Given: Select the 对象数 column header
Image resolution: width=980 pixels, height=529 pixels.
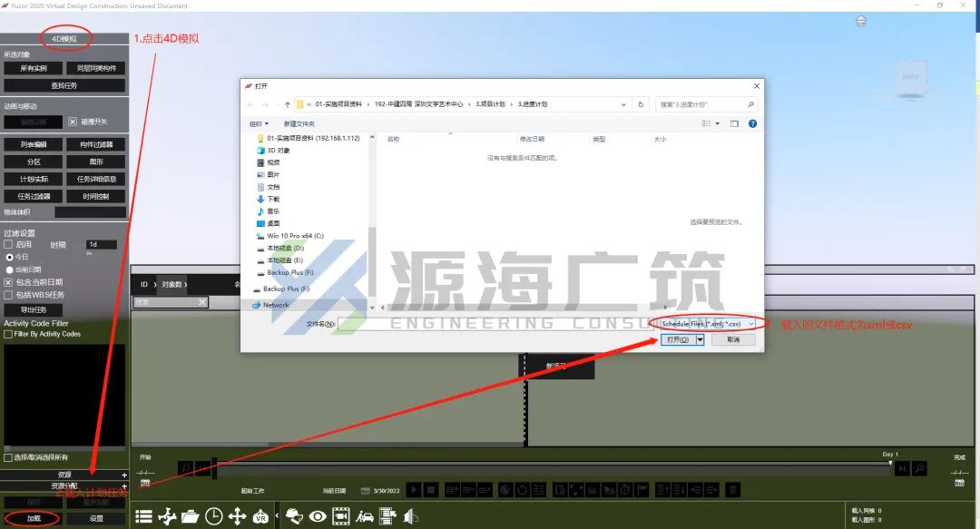Looking at the screenshot, I should point(171,285).
